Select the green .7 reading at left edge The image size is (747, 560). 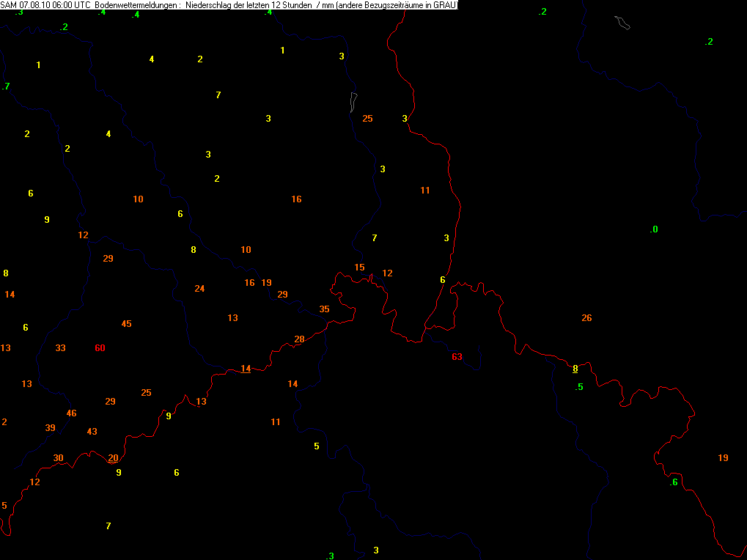point(6,86)
